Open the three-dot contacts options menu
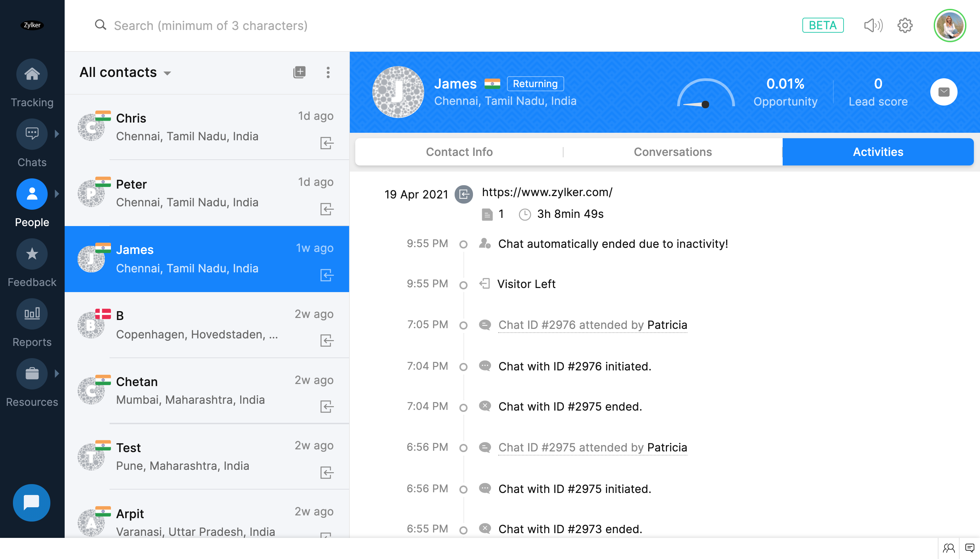The image size is (980, 559). [328, 72]
